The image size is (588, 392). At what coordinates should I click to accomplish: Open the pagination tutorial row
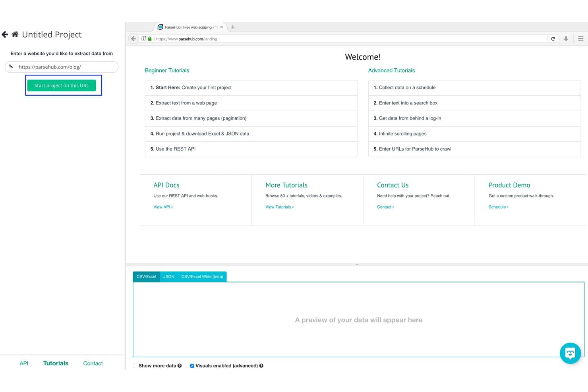[x=251, y=118]
